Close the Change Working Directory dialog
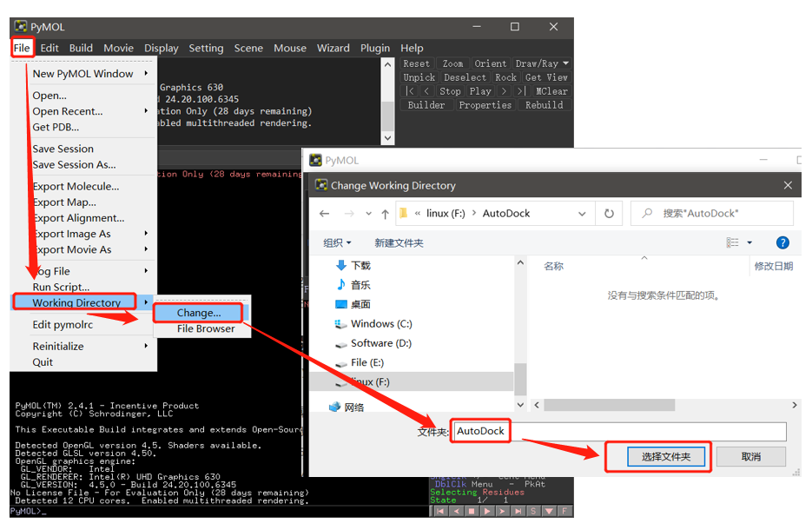 click(788, 185)
